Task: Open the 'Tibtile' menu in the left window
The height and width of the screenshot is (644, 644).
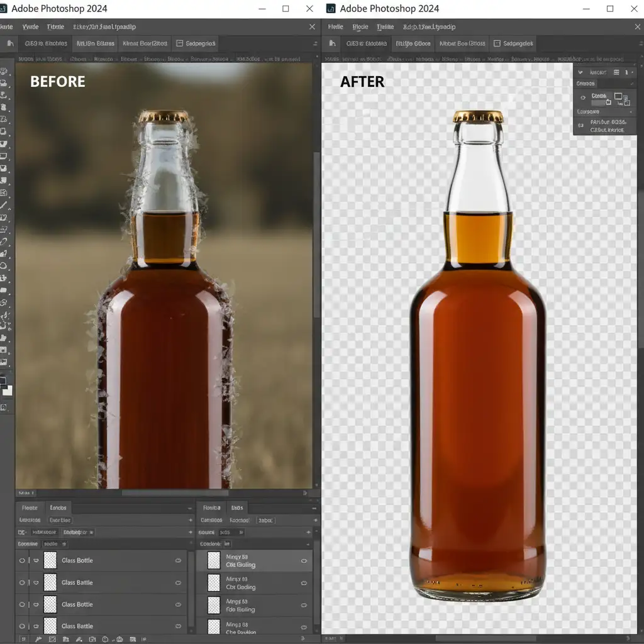Action: [55, 27]
